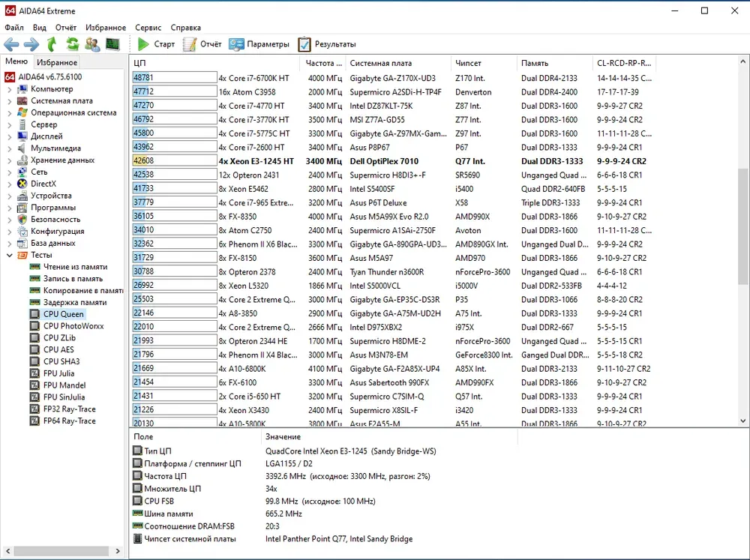Start the benchmark with Старт
This screenshot has height=560, width=750.
tap(155, 44)
